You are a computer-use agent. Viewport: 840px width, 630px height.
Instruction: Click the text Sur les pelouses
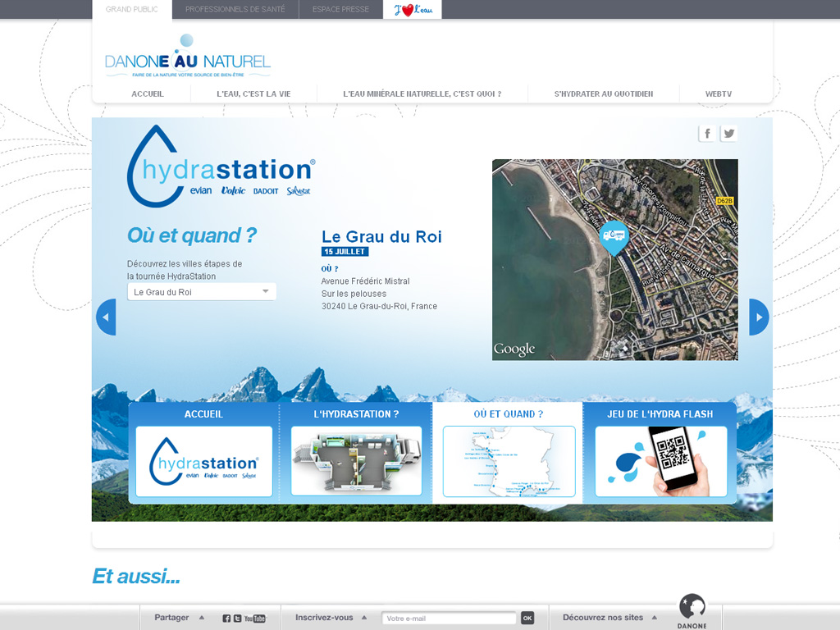point(354,294)
